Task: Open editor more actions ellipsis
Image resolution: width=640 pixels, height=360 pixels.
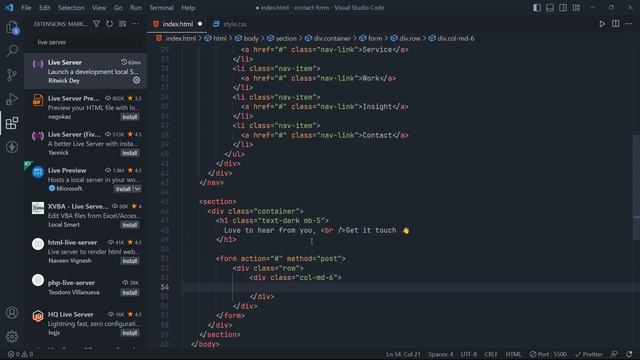Action: (629, 24)
